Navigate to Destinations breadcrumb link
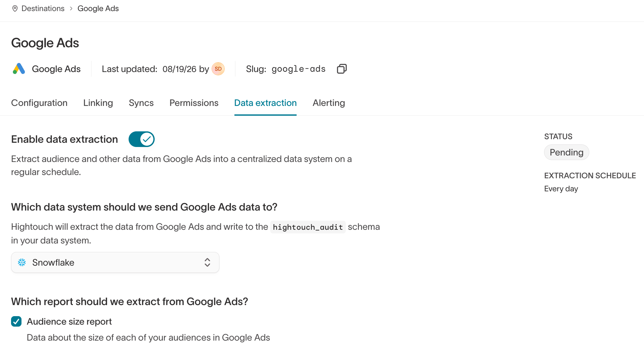Viewport: 644px width, 352px height. 43,8
